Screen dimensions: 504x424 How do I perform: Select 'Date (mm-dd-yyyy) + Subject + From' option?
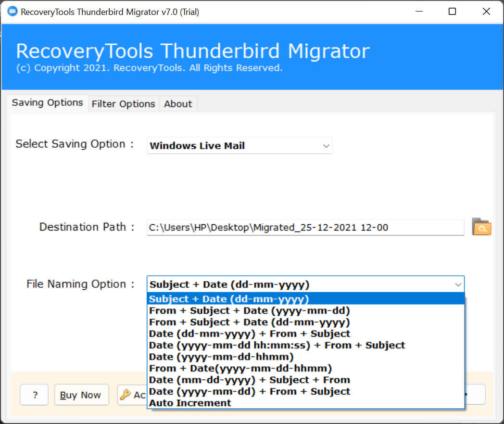[x=306, y=380]
